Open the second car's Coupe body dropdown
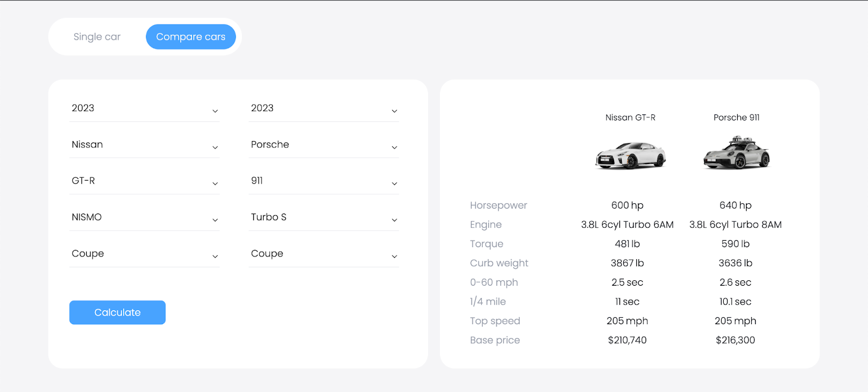868x392 pixels. 324,254
